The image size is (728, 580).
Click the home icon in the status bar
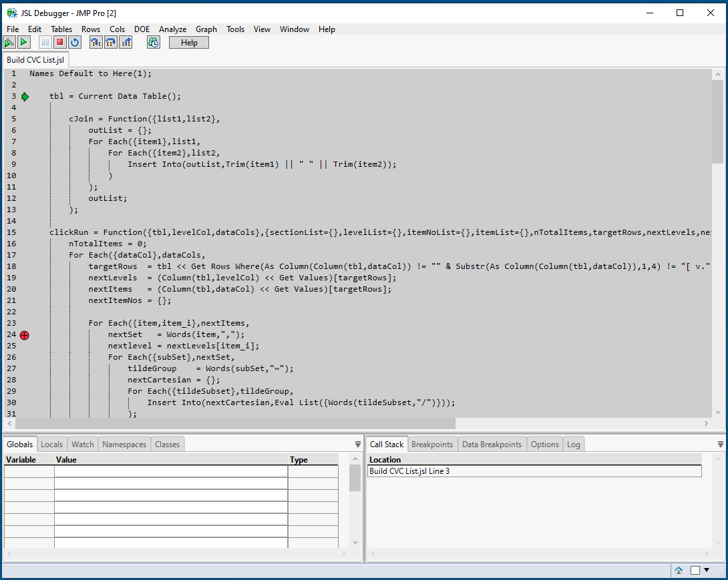(679, 570)
